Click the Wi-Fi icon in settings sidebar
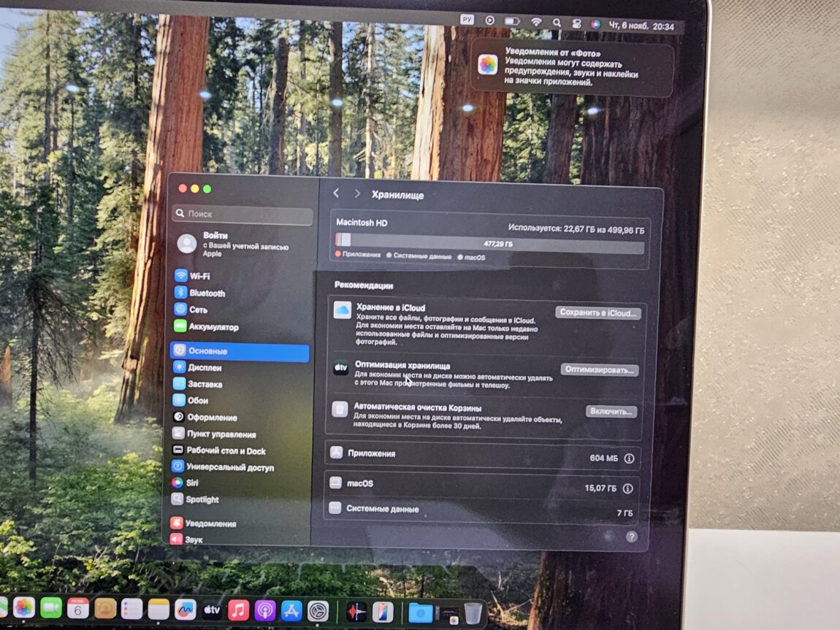840x630 pixels. (x=180, y=276)
